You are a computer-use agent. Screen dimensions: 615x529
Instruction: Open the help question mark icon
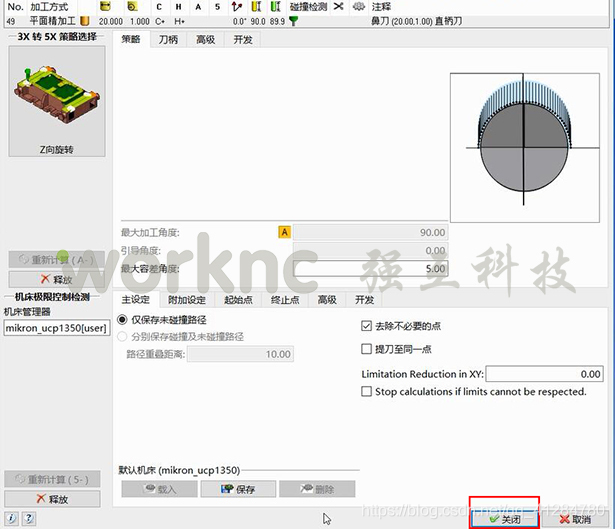point(28,518)
